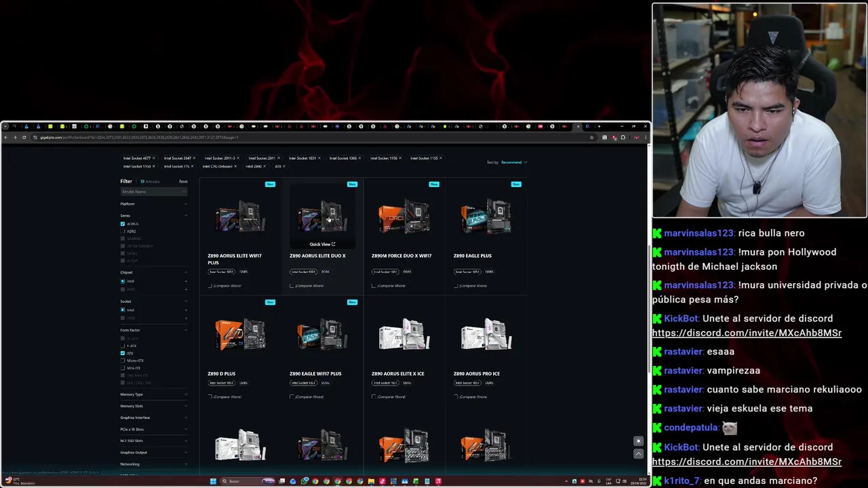Check the Mini-ITX form factor checkbox
Viewport: 868px width, 488px height.
click(x=123, y=368)
